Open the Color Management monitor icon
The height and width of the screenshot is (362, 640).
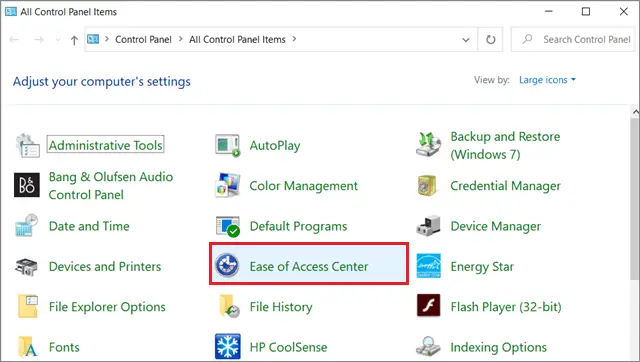[x=227, y=185]
